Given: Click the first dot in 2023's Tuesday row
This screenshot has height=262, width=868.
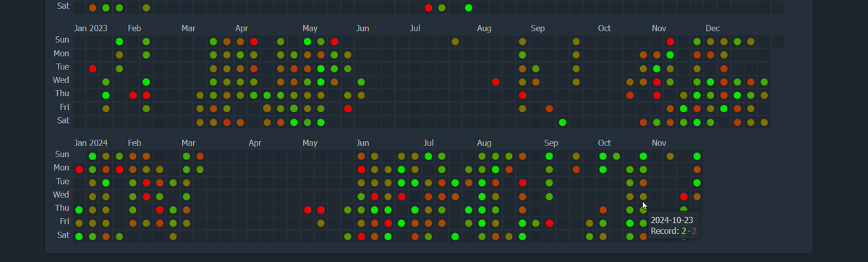Looking at the screenshot, I should tap(93, 69).
